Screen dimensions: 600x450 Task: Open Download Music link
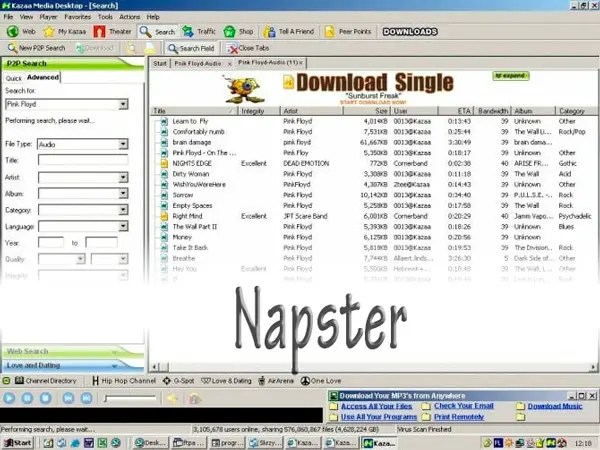point(555,406)
